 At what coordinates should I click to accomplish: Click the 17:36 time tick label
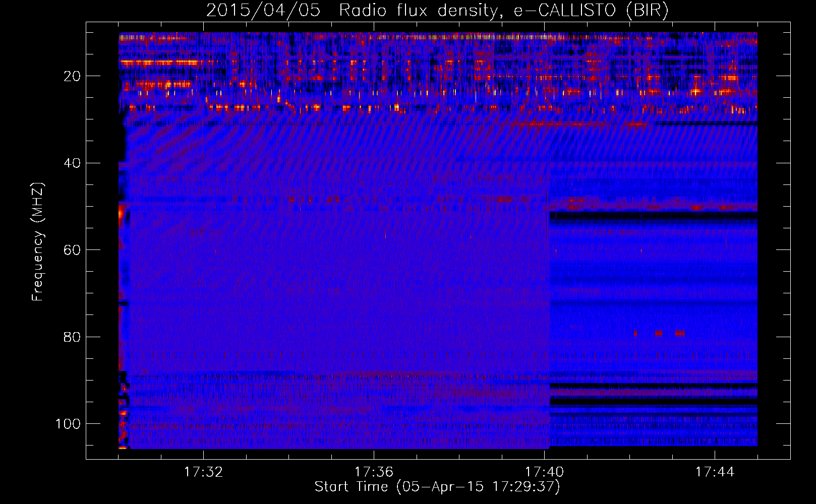pos(374,472)
